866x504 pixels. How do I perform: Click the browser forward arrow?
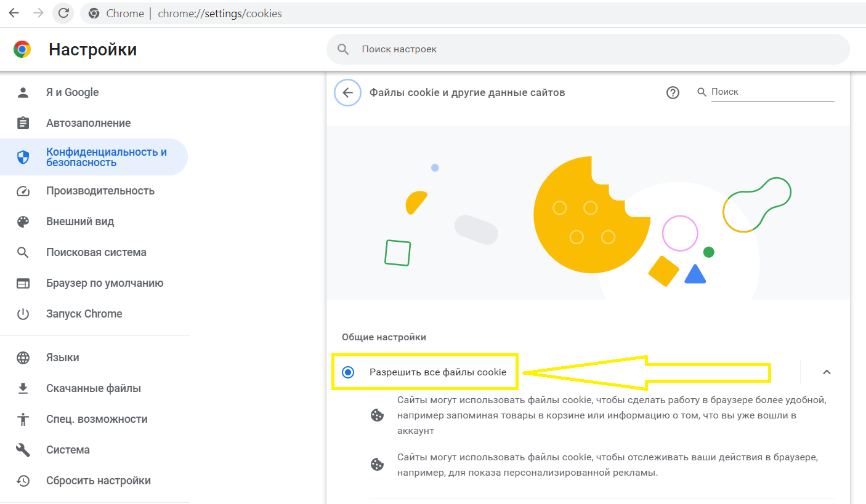click(x=38, y=13)
